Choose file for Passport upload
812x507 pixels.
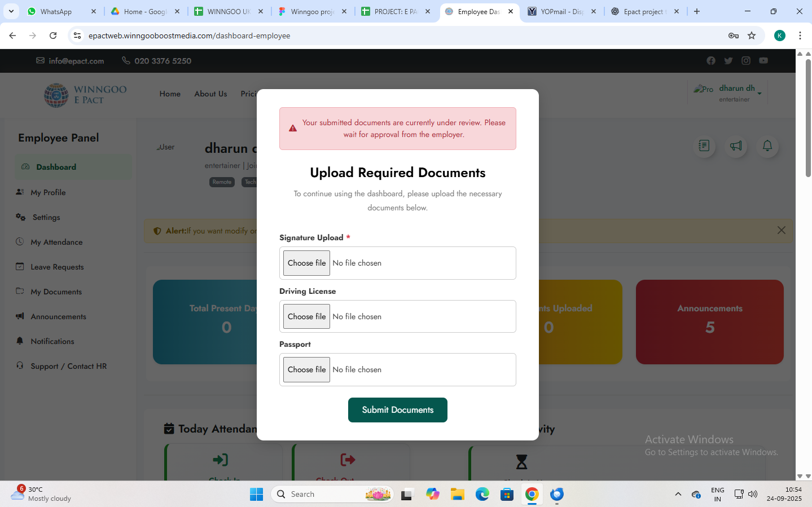click(x=306, y=369)
